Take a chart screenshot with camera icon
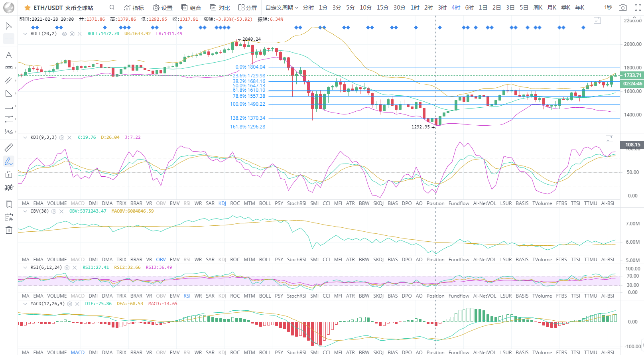 point(622,8)
